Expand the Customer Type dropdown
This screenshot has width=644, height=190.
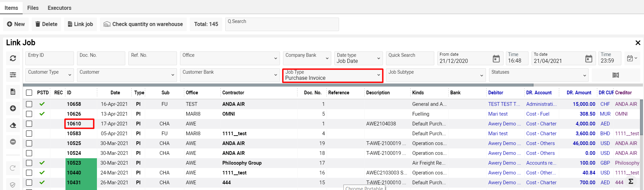tap(49, 75)
